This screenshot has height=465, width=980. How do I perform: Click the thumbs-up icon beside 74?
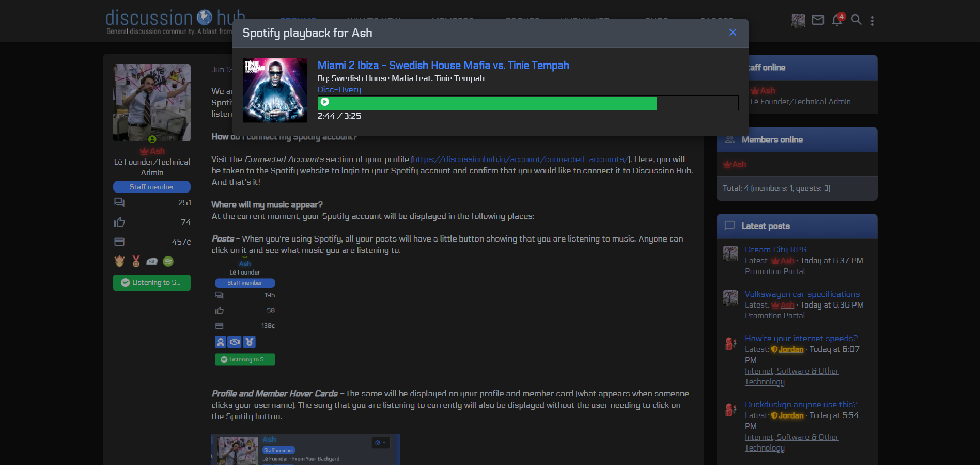pos(119,222)
